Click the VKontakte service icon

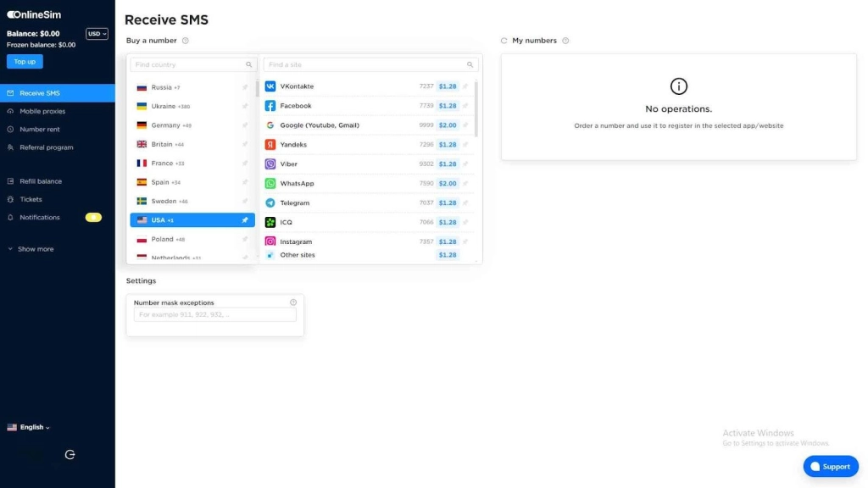point(270,86)
